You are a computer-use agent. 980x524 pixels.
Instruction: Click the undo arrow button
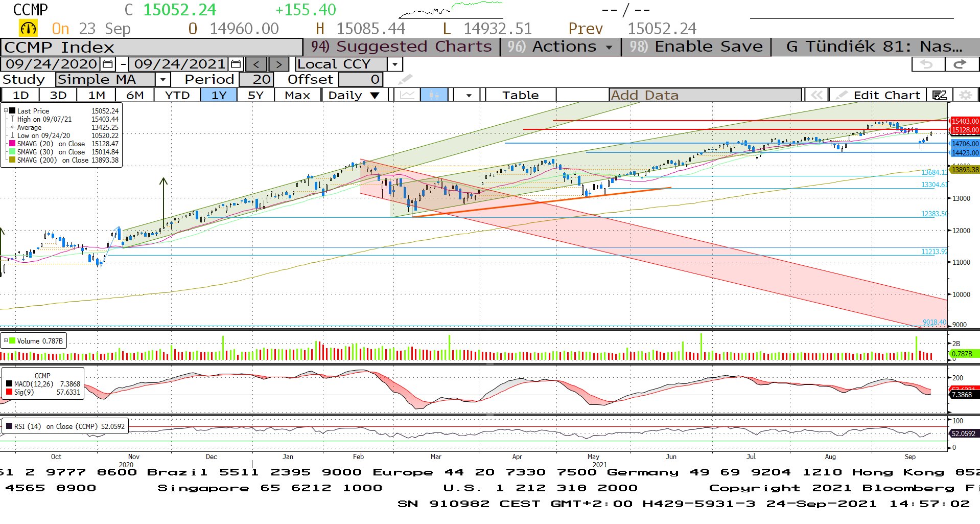tap(928, 64)
